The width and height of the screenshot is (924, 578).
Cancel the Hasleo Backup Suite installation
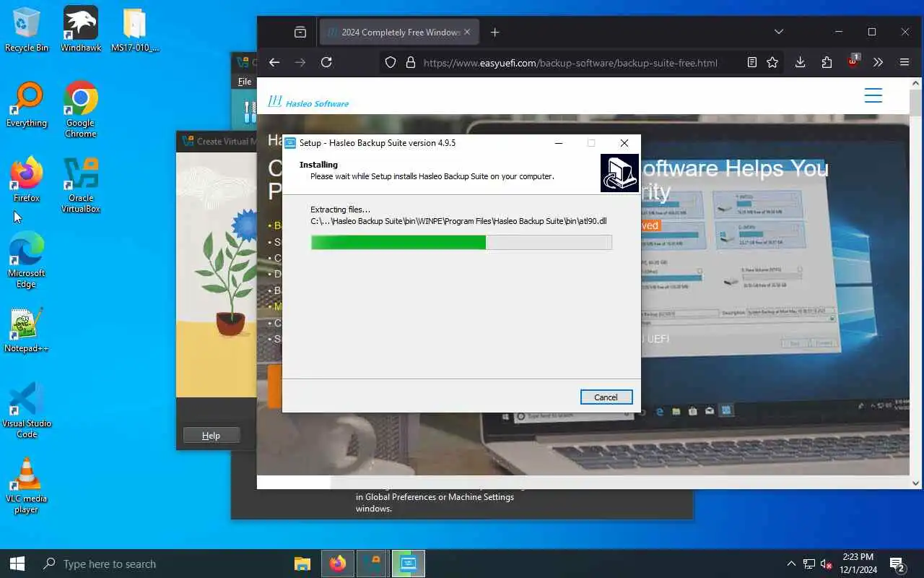(606, 397)
